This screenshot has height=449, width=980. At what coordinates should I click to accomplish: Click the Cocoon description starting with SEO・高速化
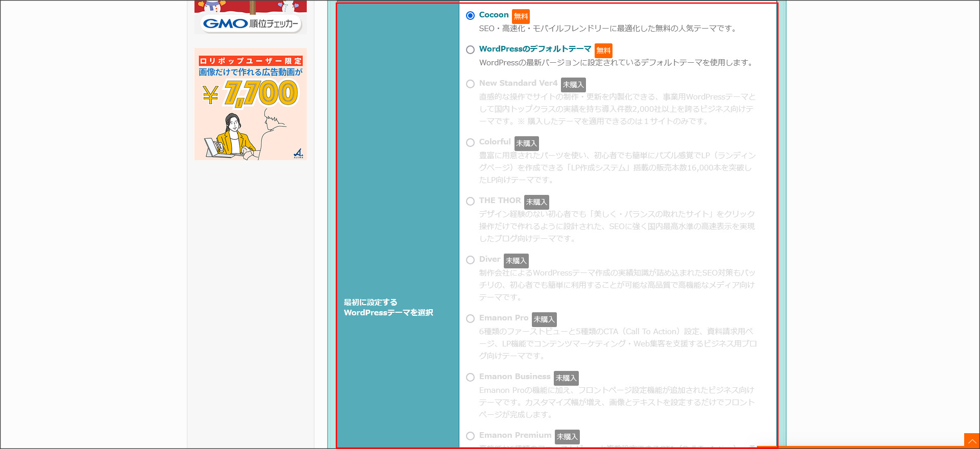pos(609,29)
